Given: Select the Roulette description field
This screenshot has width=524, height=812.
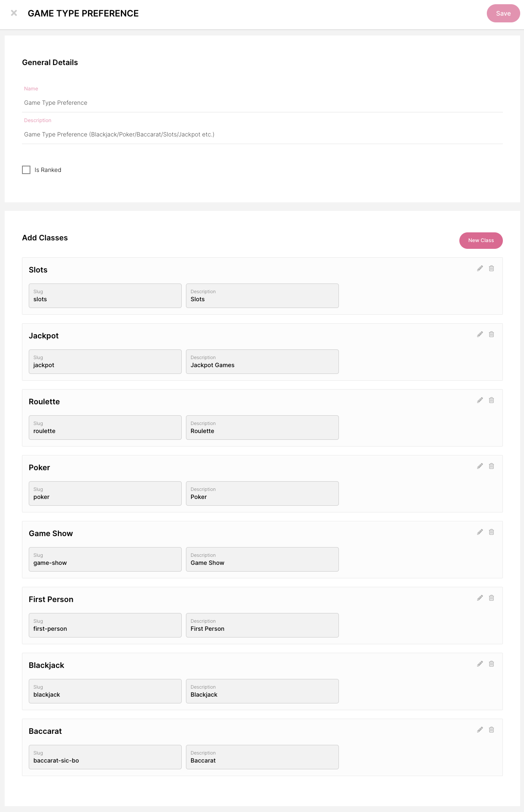Looking at the screenshot, I should coord(262,428).
